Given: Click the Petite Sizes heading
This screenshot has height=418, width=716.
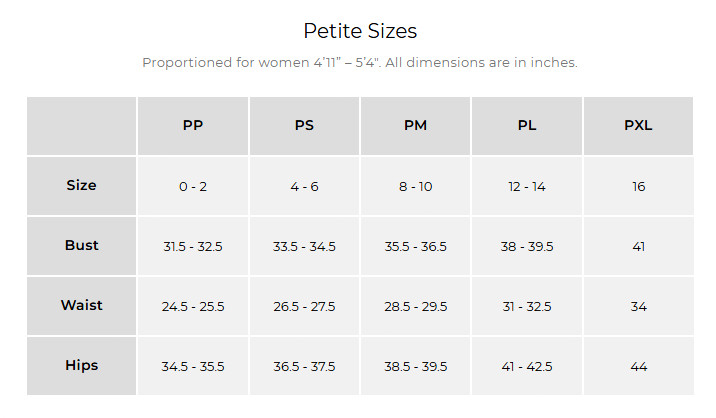Looking at the screenshot, I should (x=360, y=31).
